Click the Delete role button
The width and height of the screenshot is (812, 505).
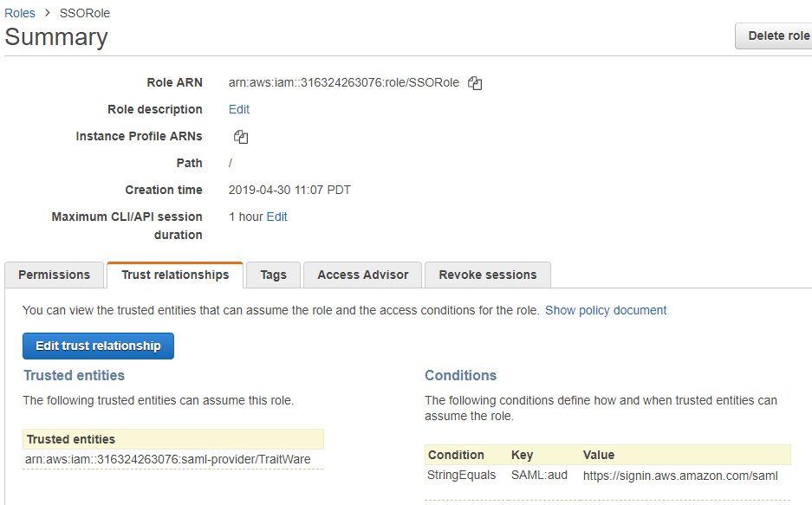(774, 36)
